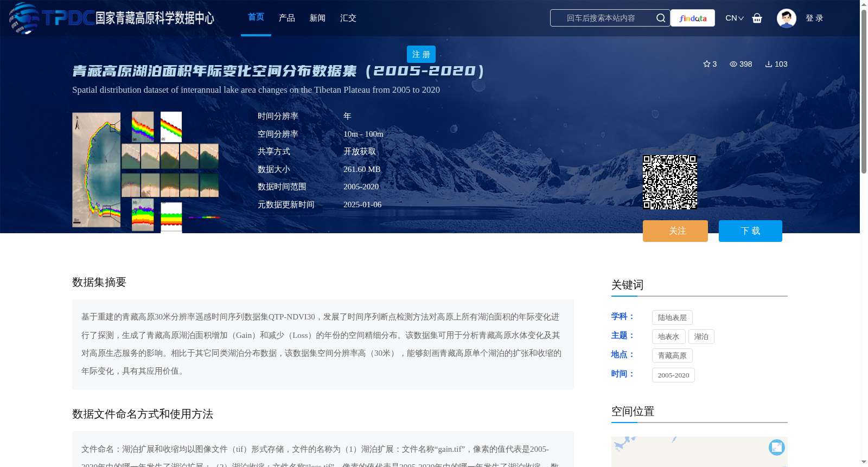Select the 新闻 nav tab
The height and width of the screenshot is (467, 868).
pos(317,18)
